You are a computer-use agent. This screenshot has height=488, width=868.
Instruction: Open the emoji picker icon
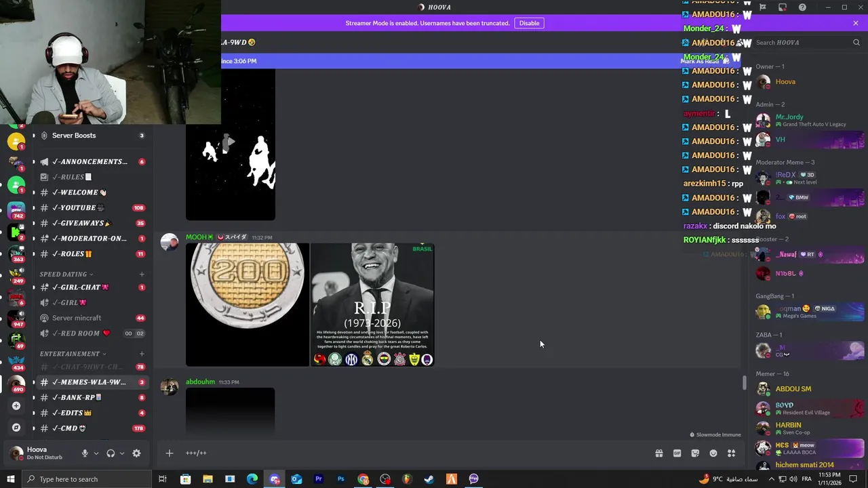(713, 453)
